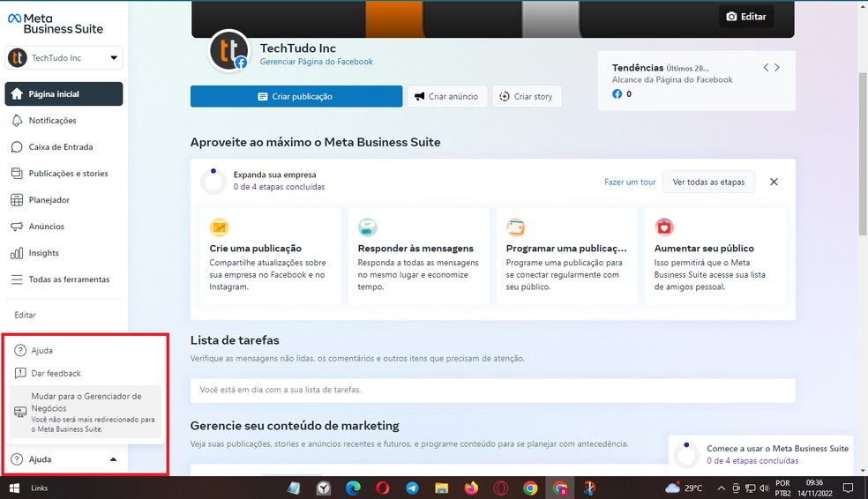The image size is (868, 499).
Task: Open the Crie uma publicação card
Action: tap(270, 257)
